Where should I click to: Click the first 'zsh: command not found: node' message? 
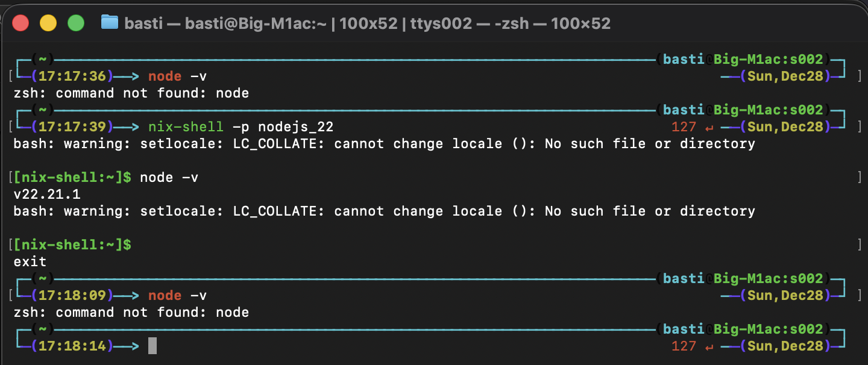tap(131, 93)
